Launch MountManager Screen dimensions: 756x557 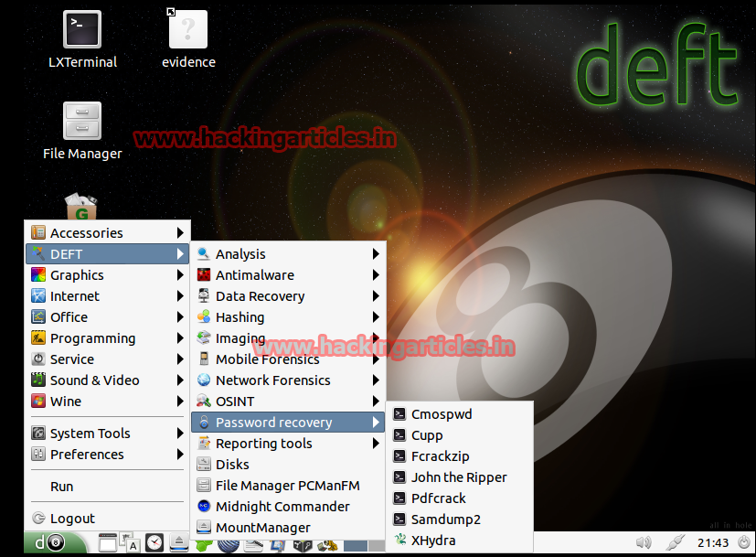click(288, 528)
